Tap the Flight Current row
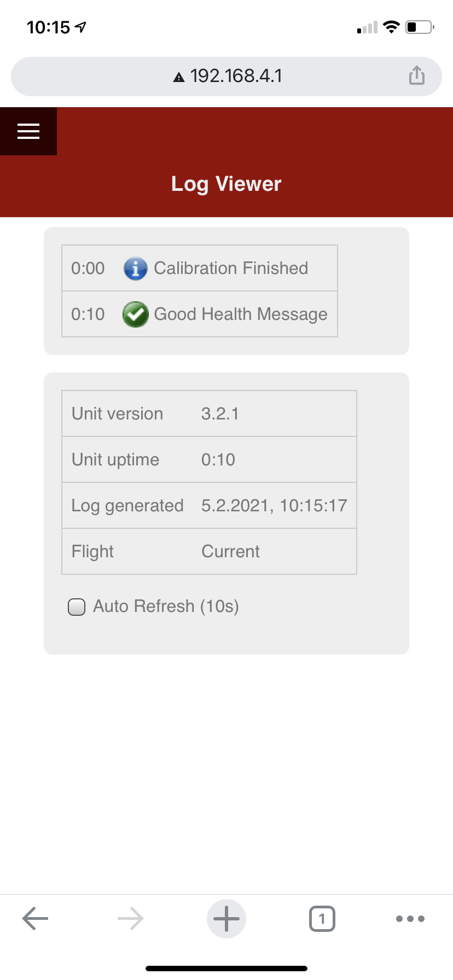 point(209,551)
